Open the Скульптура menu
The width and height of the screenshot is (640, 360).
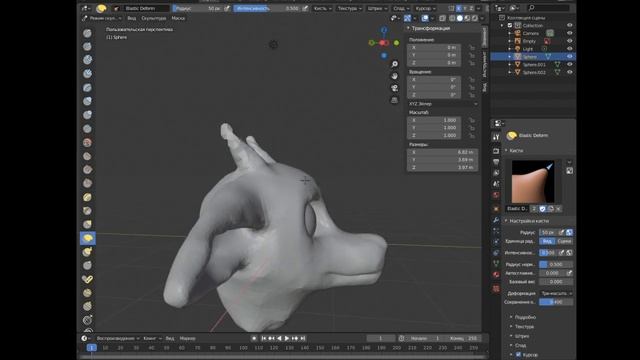point(153,18)
